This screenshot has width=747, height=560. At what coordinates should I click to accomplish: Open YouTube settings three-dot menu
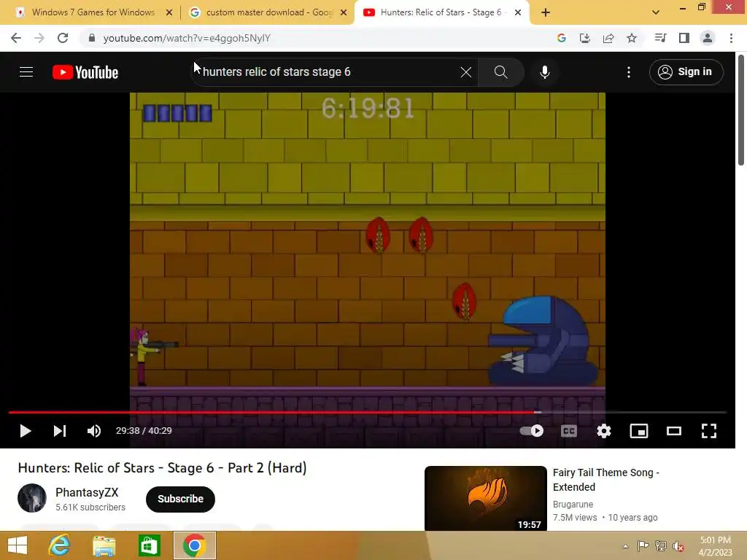[x=629, y=72]
